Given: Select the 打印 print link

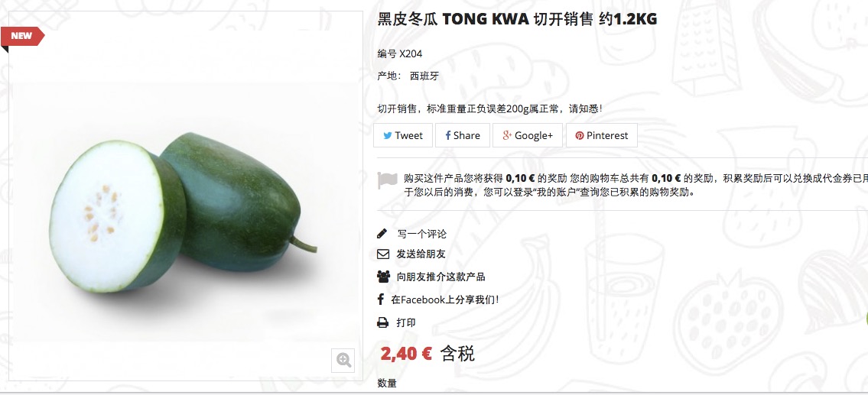Looking at the screenshot, I should [406, 322].
